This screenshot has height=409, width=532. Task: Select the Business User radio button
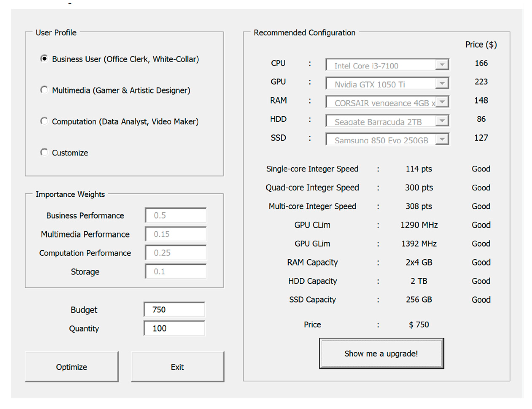(44, 59)
